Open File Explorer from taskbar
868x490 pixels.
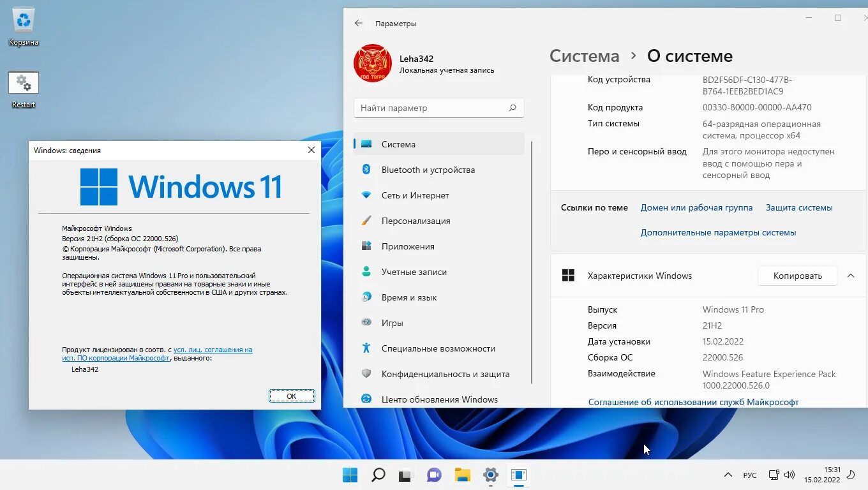(x=462, y=475)
